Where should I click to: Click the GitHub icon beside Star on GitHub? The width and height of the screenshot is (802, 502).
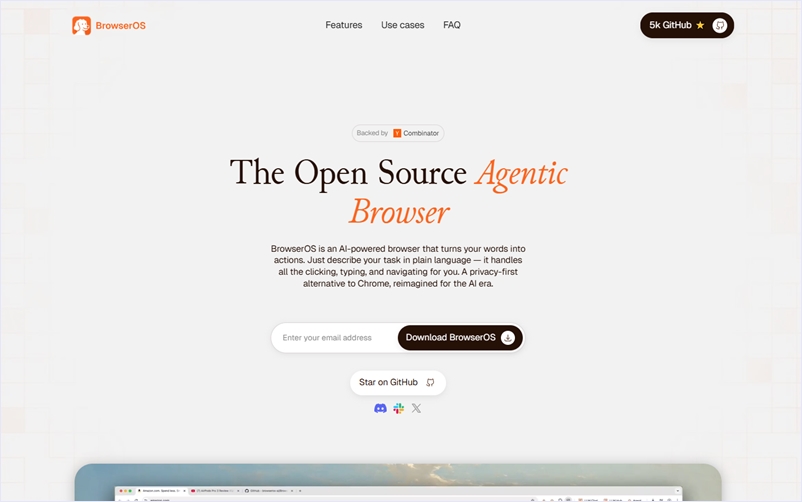(430, 382)
